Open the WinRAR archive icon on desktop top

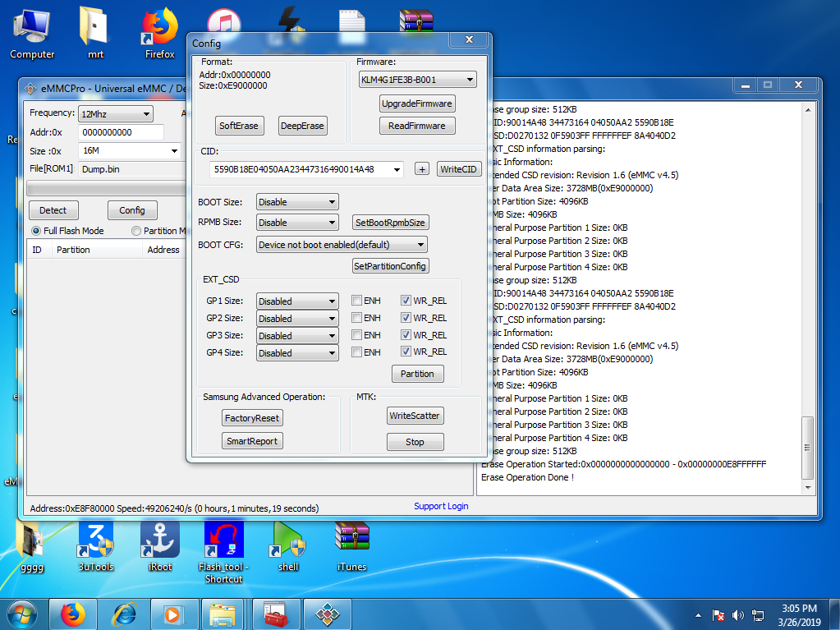pos(416,21)
